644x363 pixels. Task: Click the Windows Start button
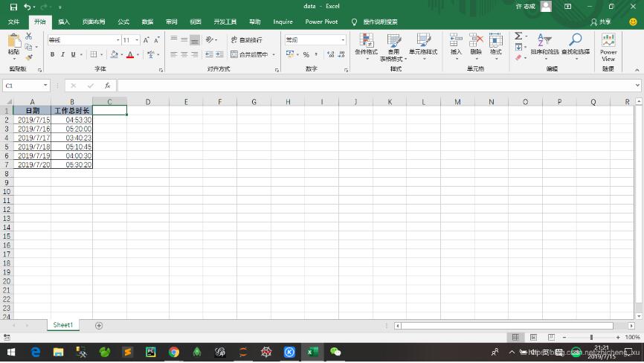[x=11, y=352]
